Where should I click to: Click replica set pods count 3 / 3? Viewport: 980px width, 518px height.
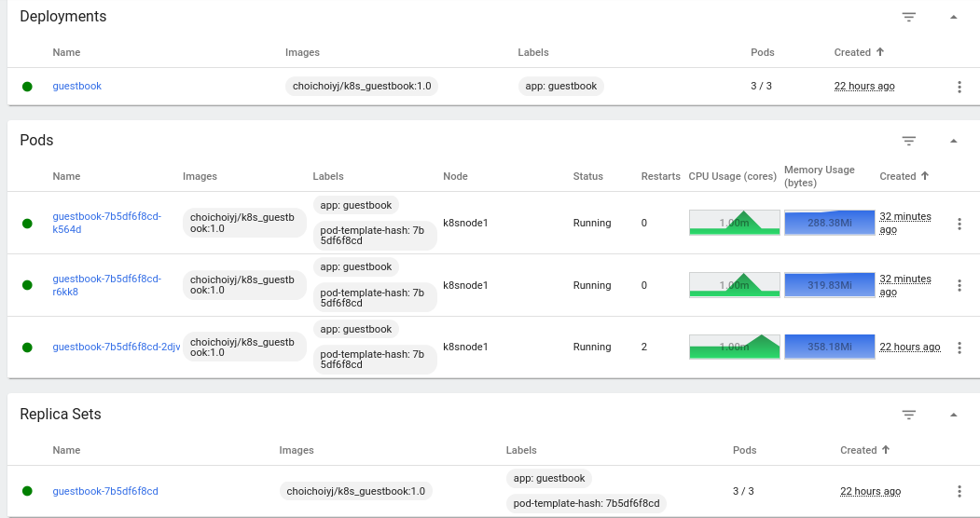(743, 491)
